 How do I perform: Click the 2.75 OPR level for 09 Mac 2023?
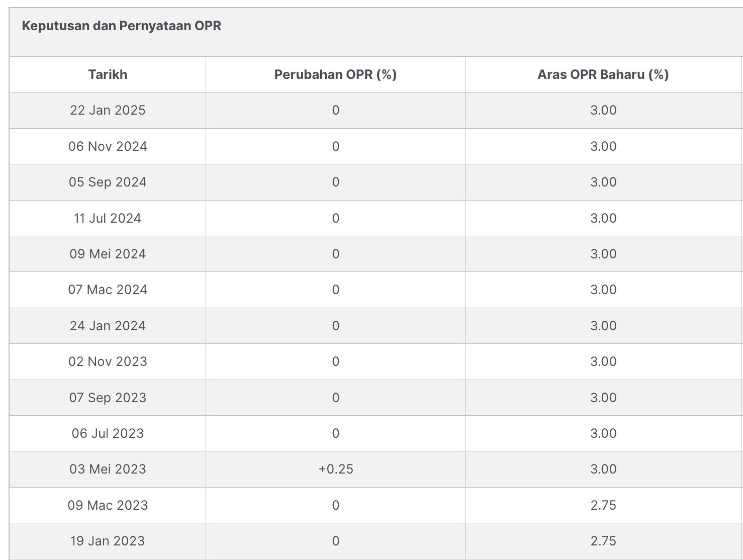point(603,505)
